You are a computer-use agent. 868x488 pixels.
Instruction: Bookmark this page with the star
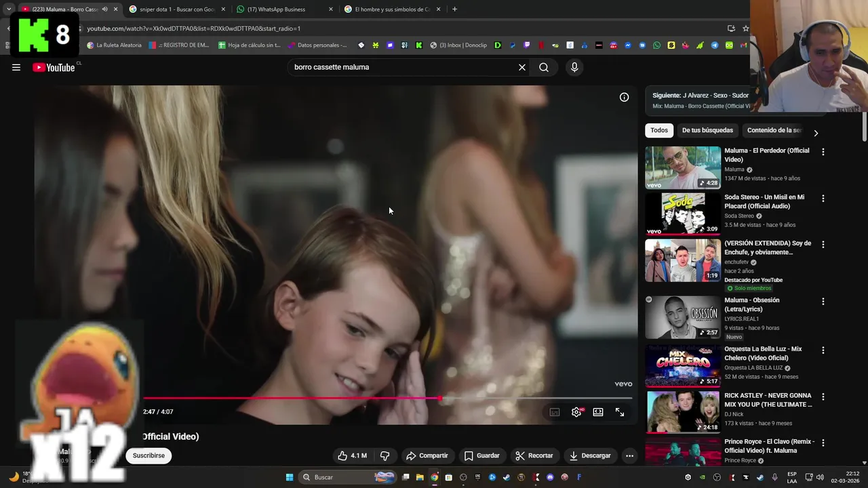745,28
